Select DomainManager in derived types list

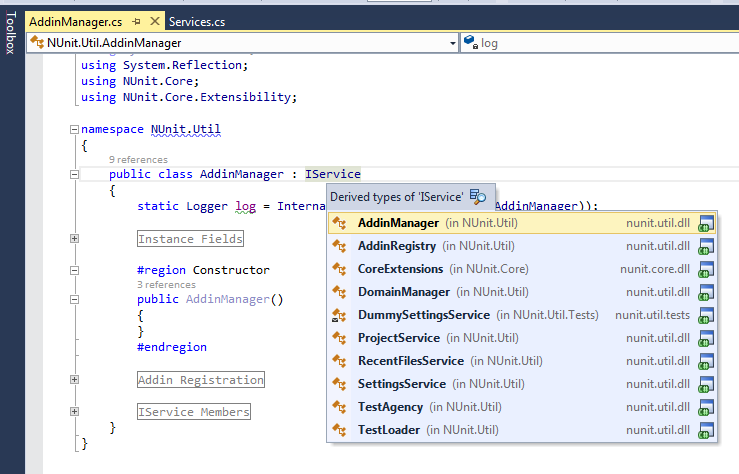pos(522,292)
